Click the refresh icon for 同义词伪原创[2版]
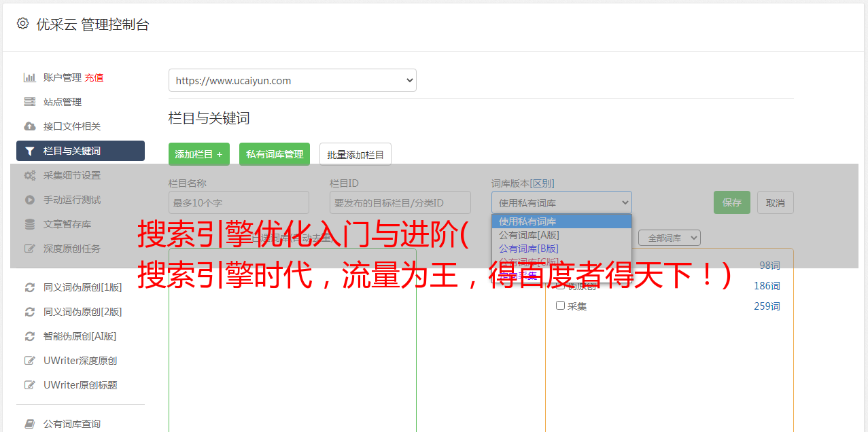The image size is (868, 432). [x=30, y=312]
